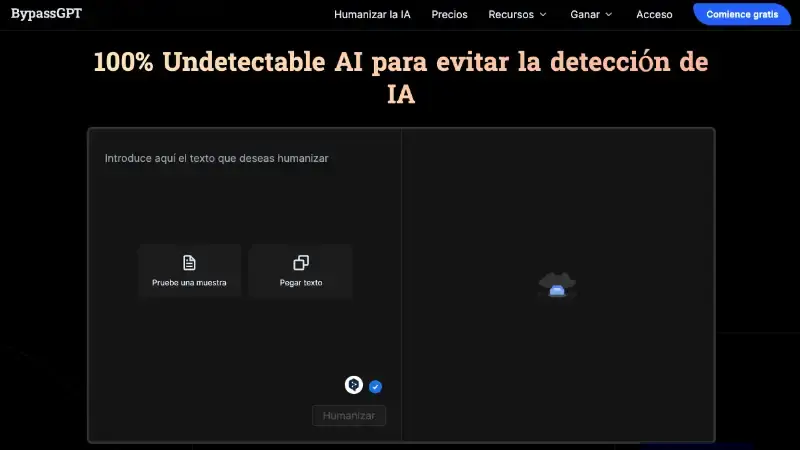Click the Pegar texto label
This screenshot has width=800, height=450.
[x=301, y=283]
